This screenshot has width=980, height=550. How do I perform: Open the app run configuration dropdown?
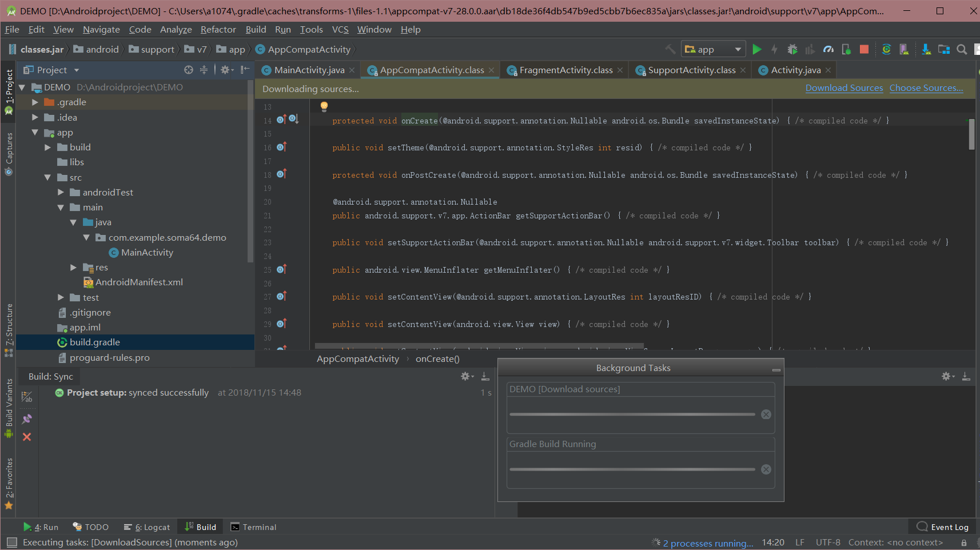714,50
